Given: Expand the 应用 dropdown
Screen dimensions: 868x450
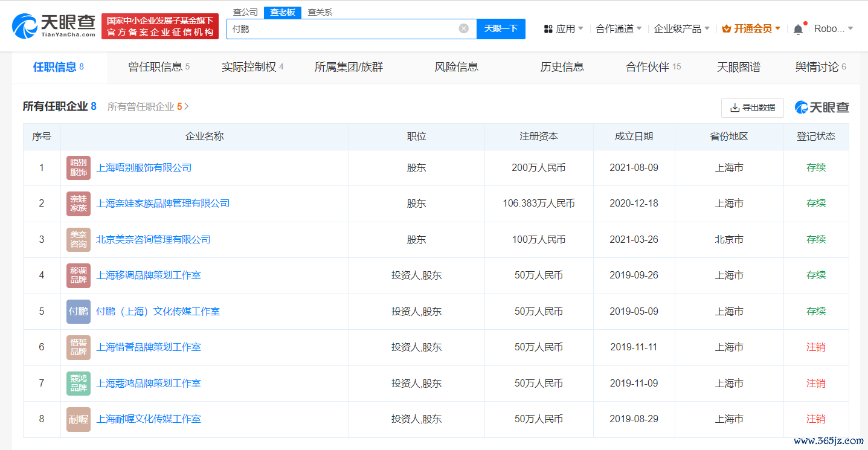Looking at the screenshot, I should pyautogui.click(x=580, y=28).
